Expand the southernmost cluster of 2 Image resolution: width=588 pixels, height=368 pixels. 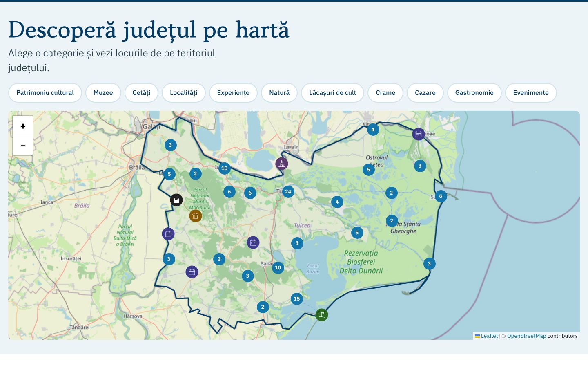coord(263,307)
